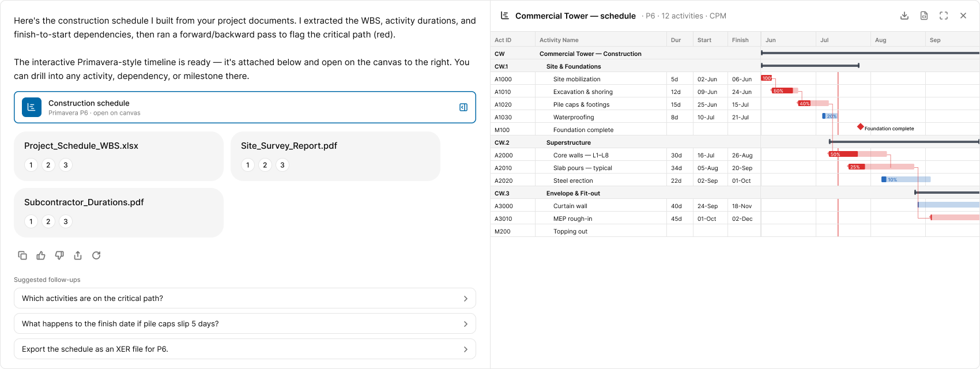Screen dimensions: 980x369
Task: Copy the response with the copy icon
Action: [x=22, y=255]
